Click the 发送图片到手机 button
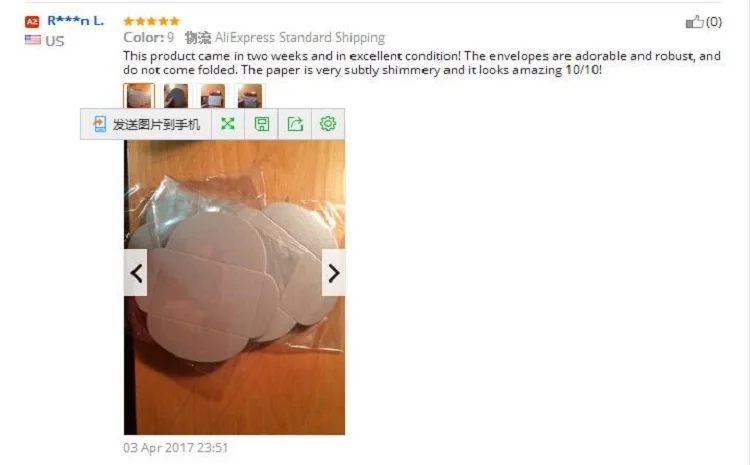The image size is (750, 465). pyautogui.click(x=146, y=124)
